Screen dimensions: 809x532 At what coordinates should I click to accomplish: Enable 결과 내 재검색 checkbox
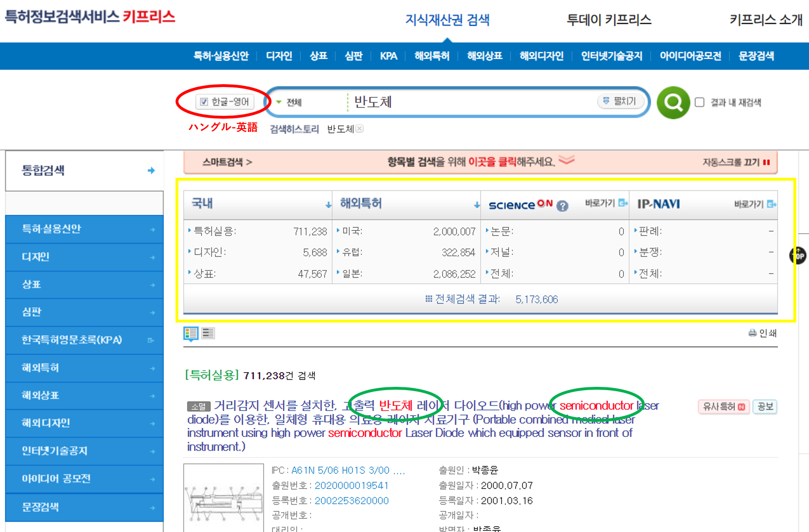(x=700, y=102)
